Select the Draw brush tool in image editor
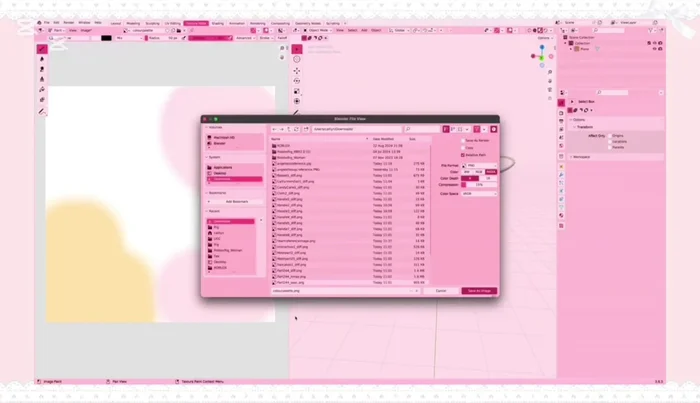700x403 pixels. [x=42, y=49]
